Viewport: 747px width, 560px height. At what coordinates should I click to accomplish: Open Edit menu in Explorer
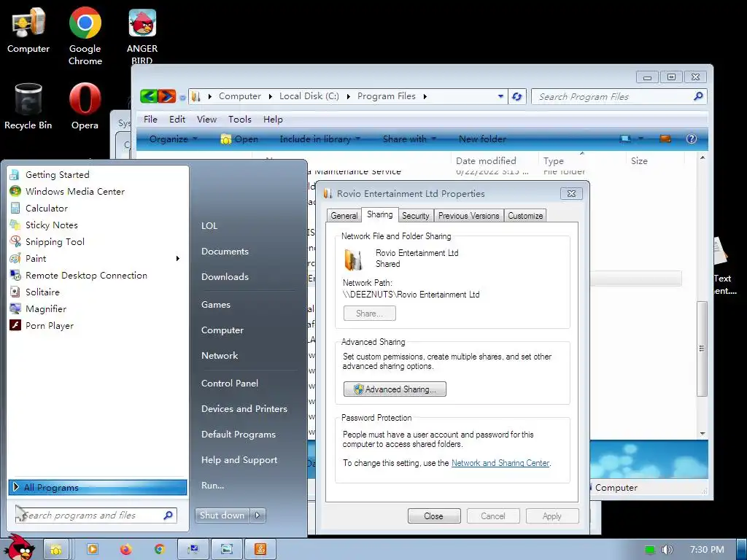(x=177, y=120)
